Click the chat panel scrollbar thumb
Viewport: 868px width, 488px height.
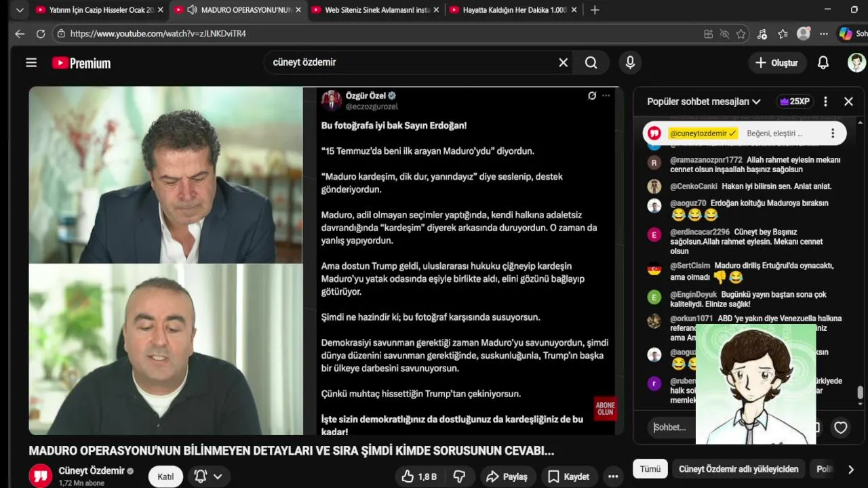861,393
